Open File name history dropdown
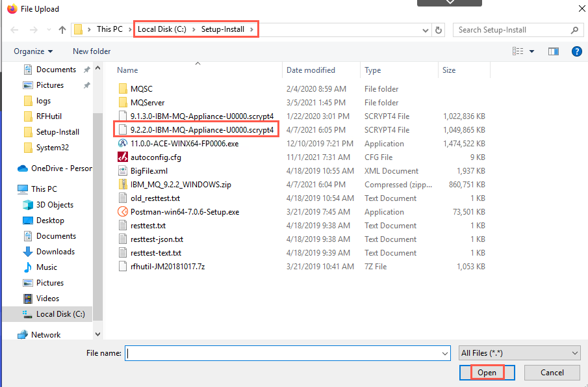The width and height of the screenshot is (588, 387). (445, 353)
